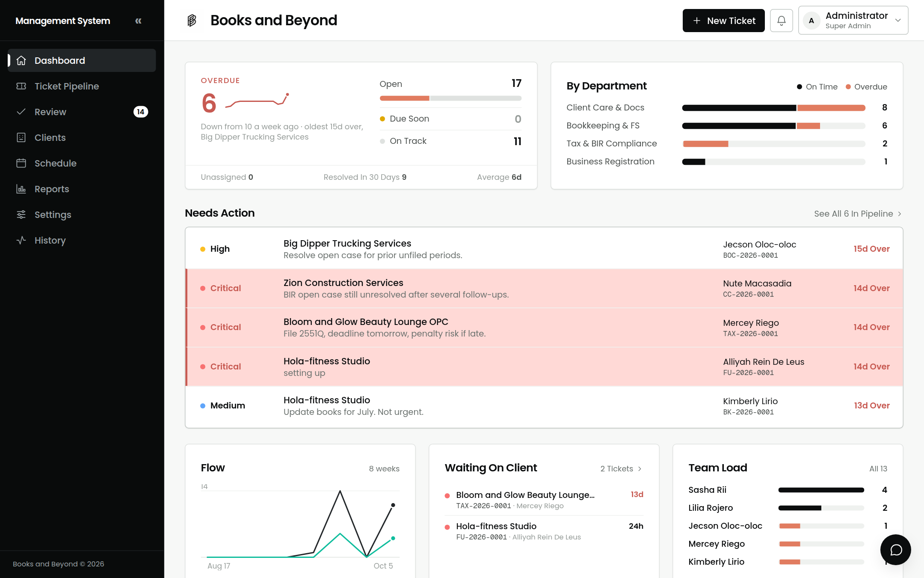This screenshot has height=578, width=924.
Task: Open the Reports menu item
Action: coord(82,189)
